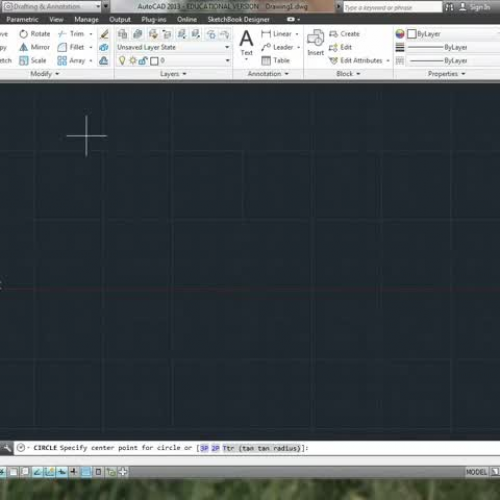500x500 pixels.
Task: Click the Offset icon in Modify panel
Action: click(104, 61)
